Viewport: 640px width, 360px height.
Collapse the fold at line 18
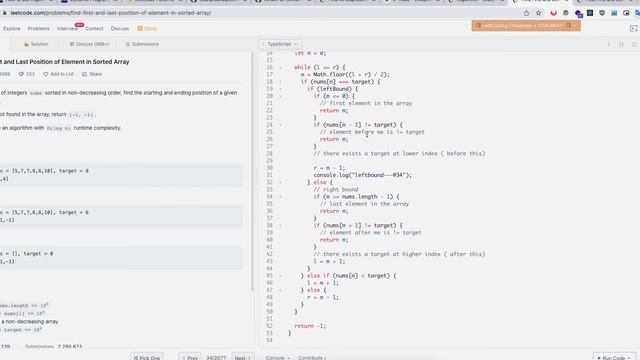coord(280,82)
